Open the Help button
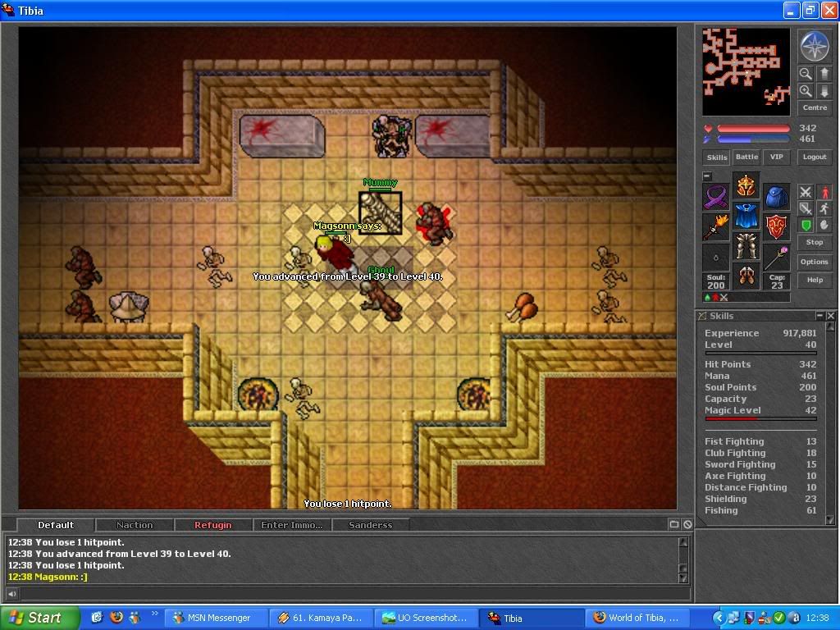The image size is (840, 630). coord(815,280)
